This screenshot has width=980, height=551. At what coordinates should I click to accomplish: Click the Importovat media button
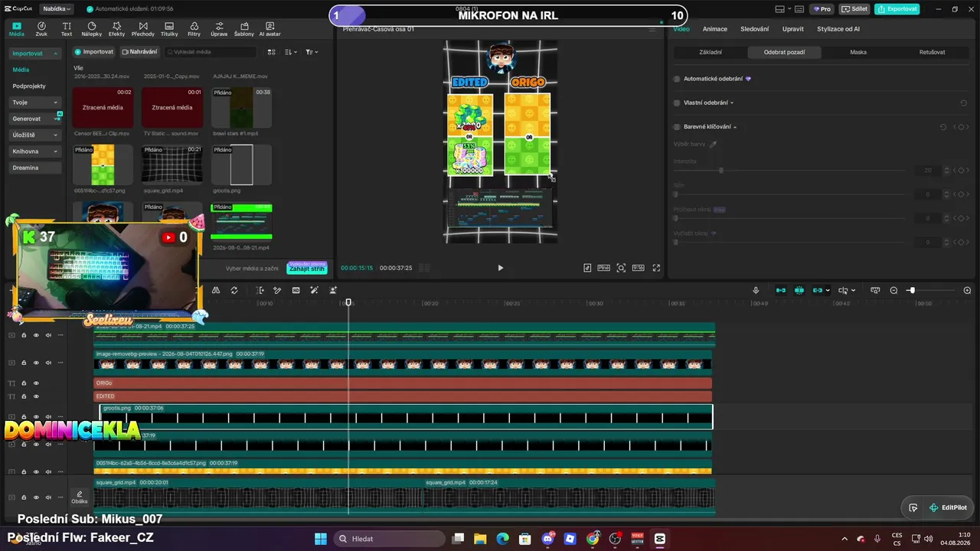click(93, 52)
